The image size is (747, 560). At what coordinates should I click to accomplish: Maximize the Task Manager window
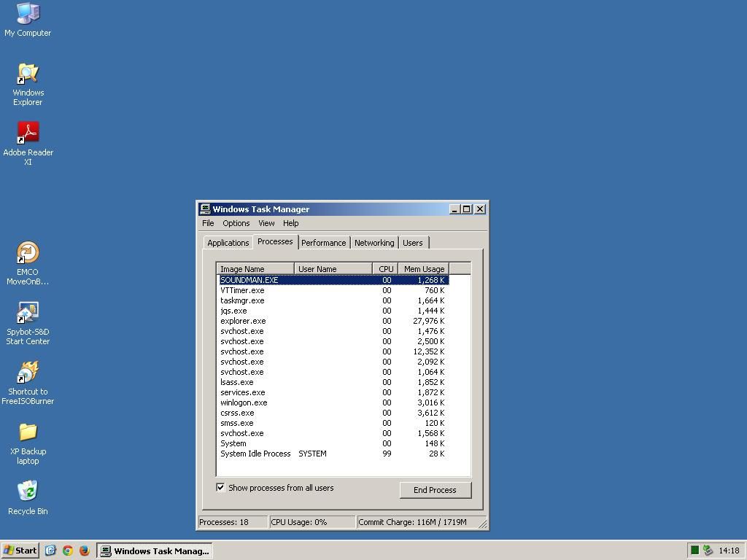point(467,209)
